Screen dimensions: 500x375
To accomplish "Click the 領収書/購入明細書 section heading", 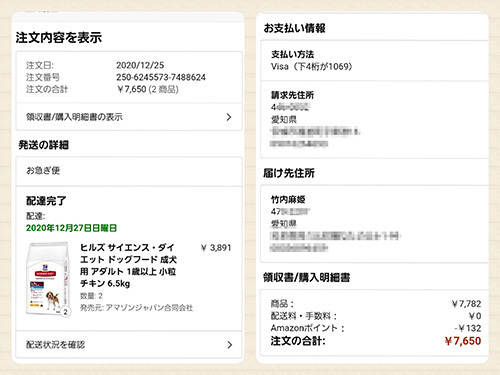I will pyautogui.click(x=306, y=277).
